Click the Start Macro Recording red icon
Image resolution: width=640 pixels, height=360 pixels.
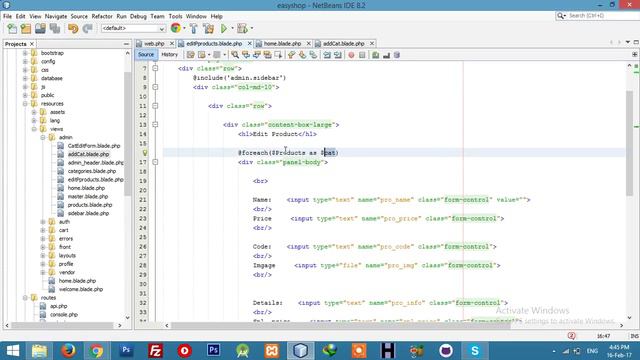[x=351, y=55]
